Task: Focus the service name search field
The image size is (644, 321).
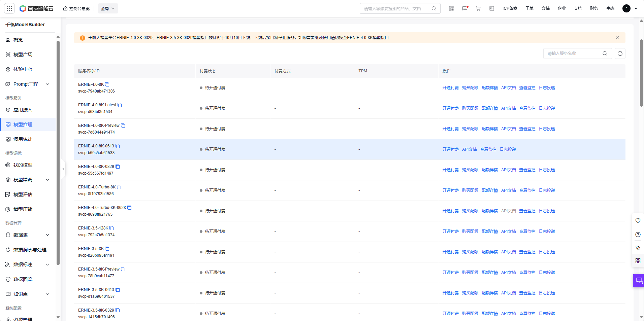Action: 577,53
